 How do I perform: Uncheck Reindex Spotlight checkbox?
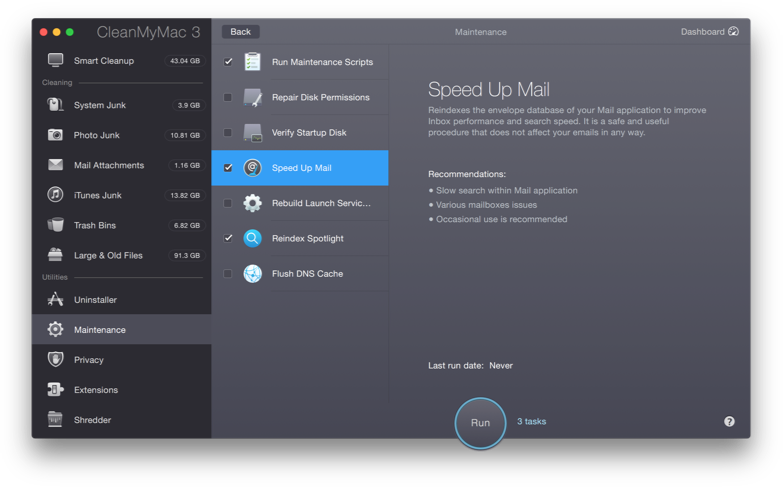click(x=228, y=238)
